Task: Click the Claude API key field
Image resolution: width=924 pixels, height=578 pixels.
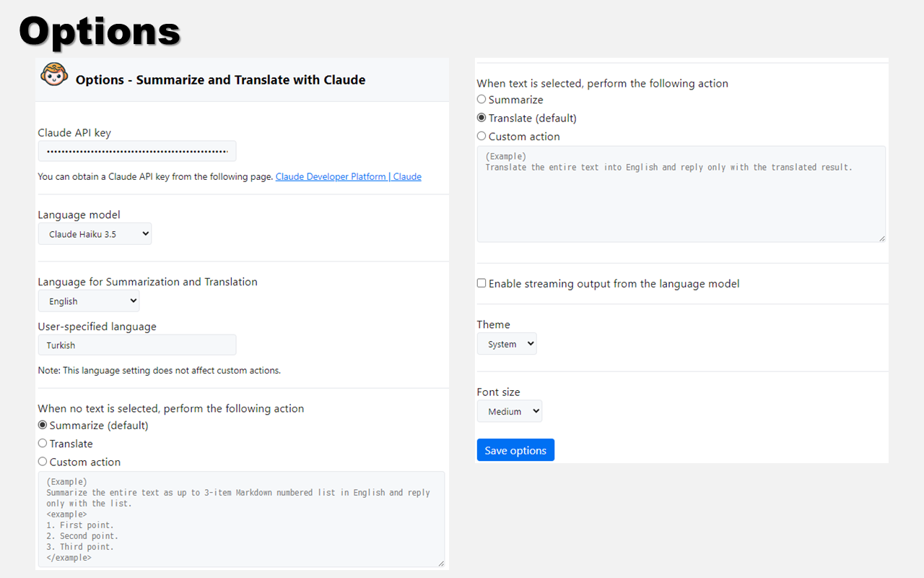Action: (137, 151)
